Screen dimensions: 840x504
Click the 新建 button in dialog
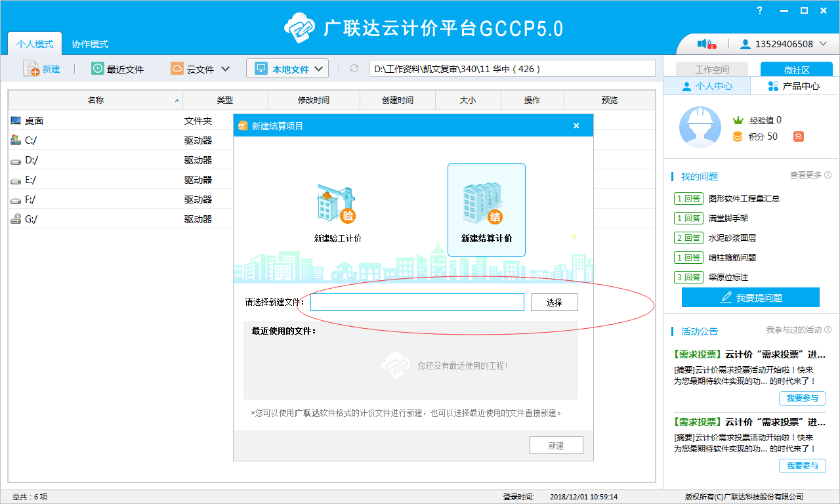pyautogui.click(x=556, y=446)
